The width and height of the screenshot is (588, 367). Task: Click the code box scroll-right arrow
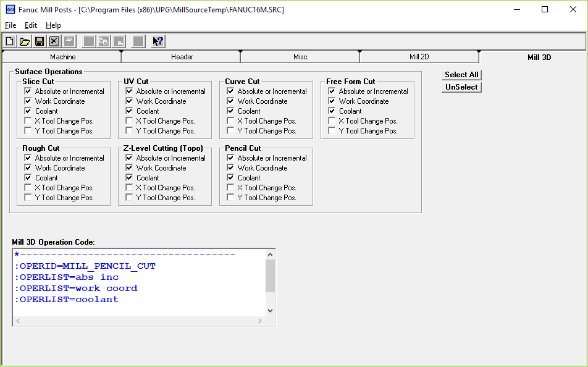tap(260, 321)
